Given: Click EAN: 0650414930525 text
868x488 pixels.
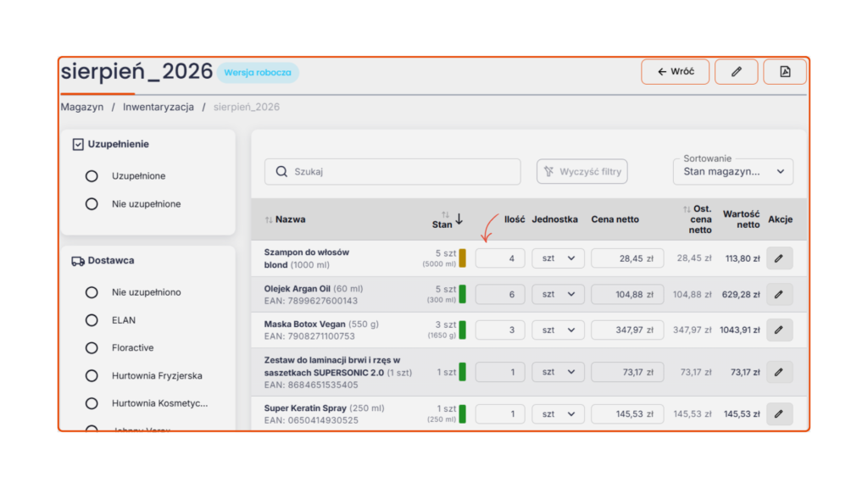Looking at the screenshot, I should pyautogui.click(x=311, y=420).
